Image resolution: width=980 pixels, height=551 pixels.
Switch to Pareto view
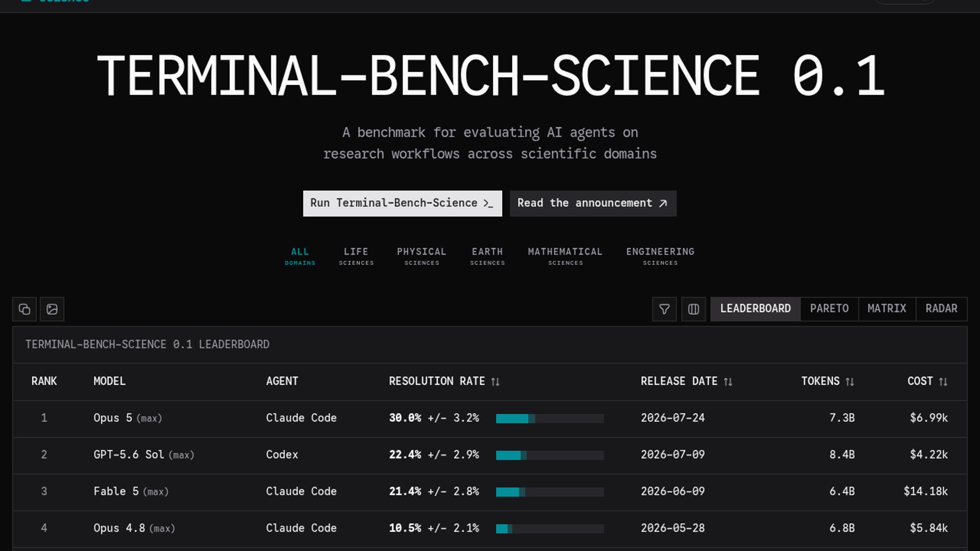pos(829,309)
